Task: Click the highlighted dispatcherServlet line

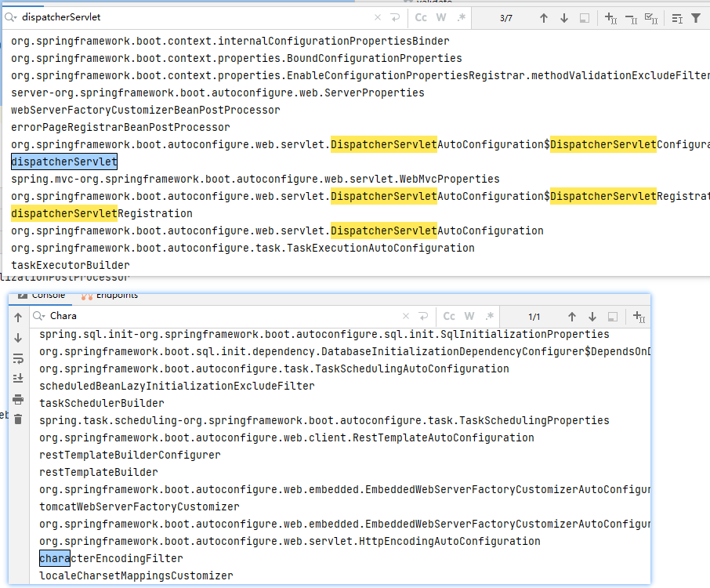Action: tap(64, 162)
